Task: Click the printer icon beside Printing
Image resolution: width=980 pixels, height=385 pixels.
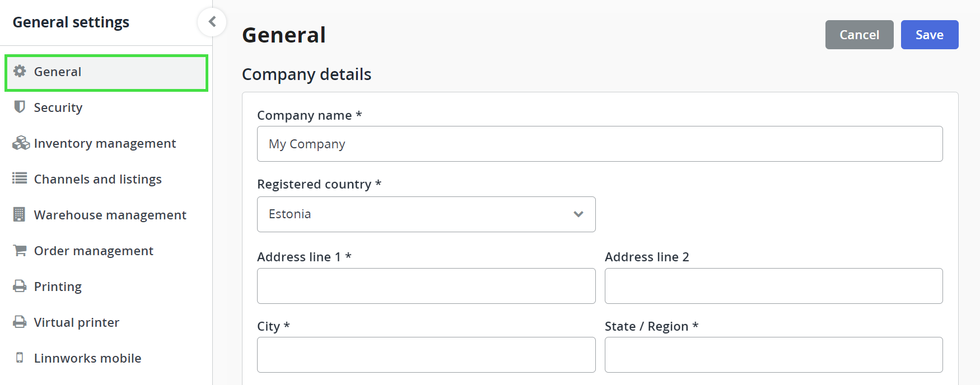Action: point(20,286)
